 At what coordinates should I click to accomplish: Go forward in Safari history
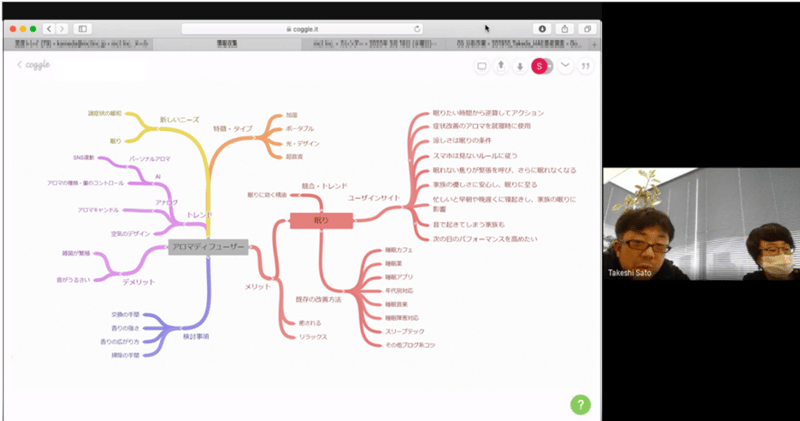click(62, 29)
